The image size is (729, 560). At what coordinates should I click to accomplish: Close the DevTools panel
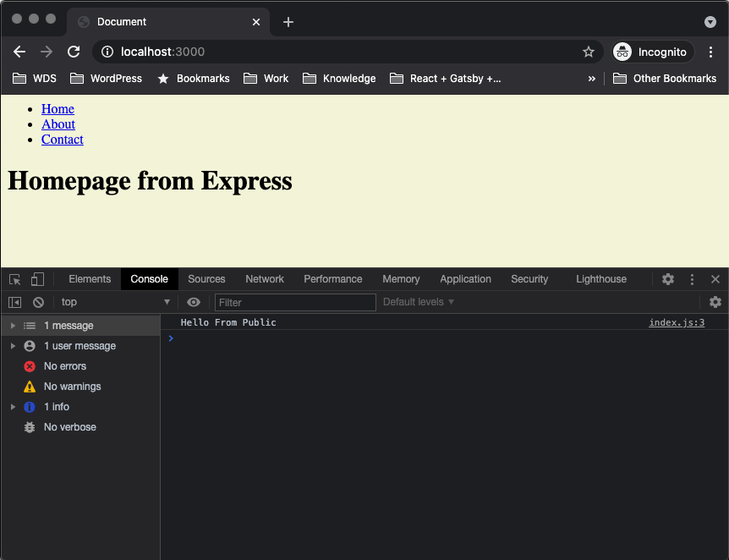point(715,279)
